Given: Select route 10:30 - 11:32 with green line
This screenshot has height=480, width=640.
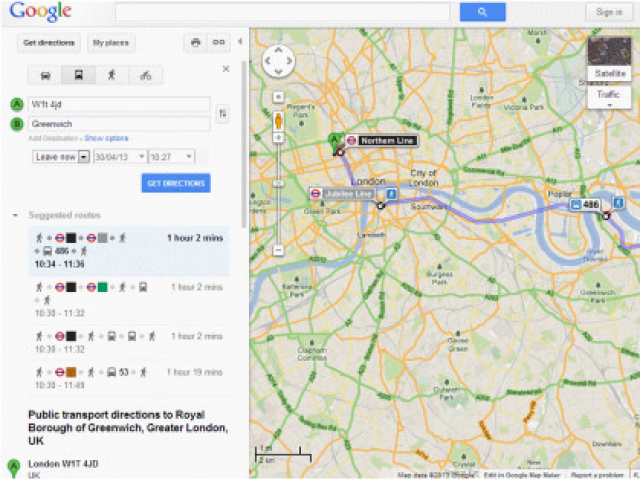Looking at the screenshot, I should tap(128, 300).
